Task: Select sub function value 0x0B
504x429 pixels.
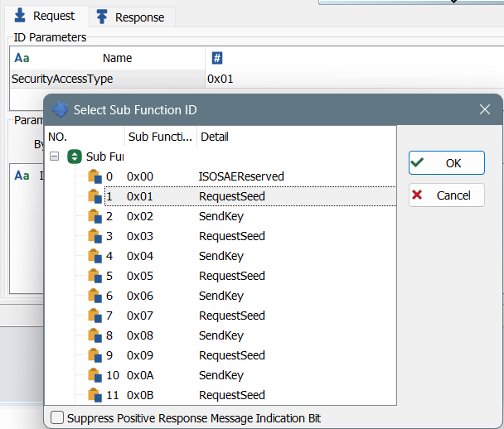Action: pos(140,395)
